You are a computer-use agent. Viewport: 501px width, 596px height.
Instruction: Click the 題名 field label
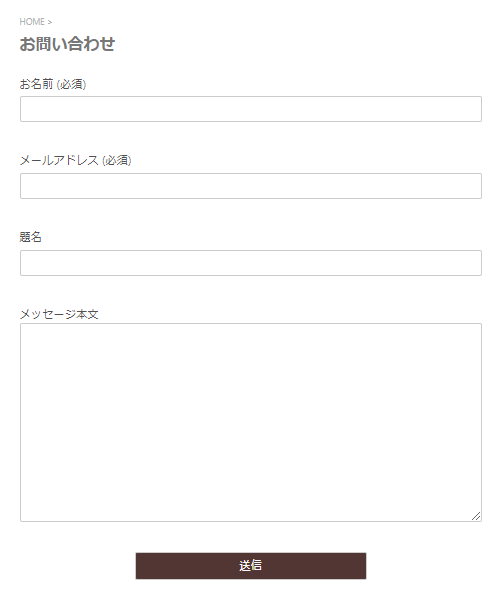coord(30,237)
